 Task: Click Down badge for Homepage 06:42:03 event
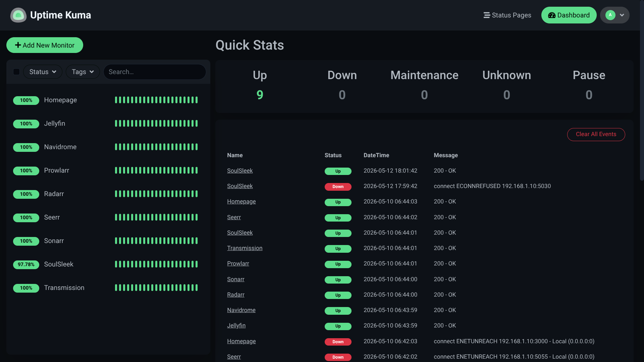pos(338,342)
